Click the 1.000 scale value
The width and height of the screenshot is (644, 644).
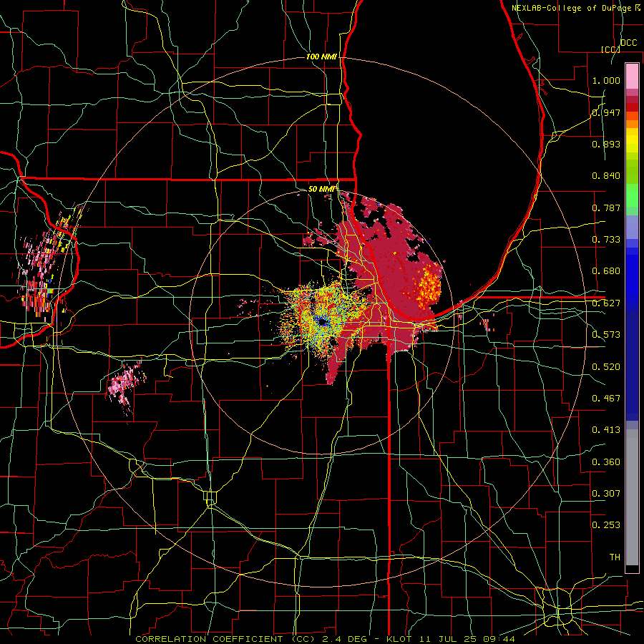tap(606, 80)
